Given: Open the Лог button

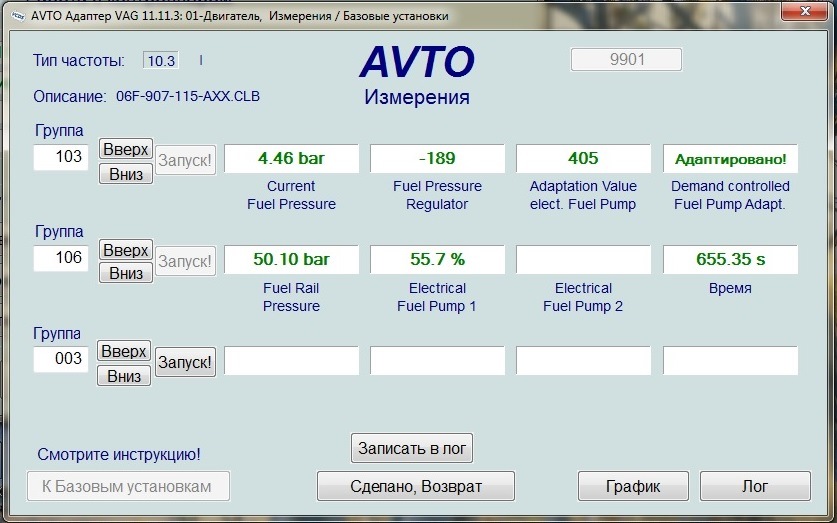Looking at the screenshot, I should pos(755,486).
